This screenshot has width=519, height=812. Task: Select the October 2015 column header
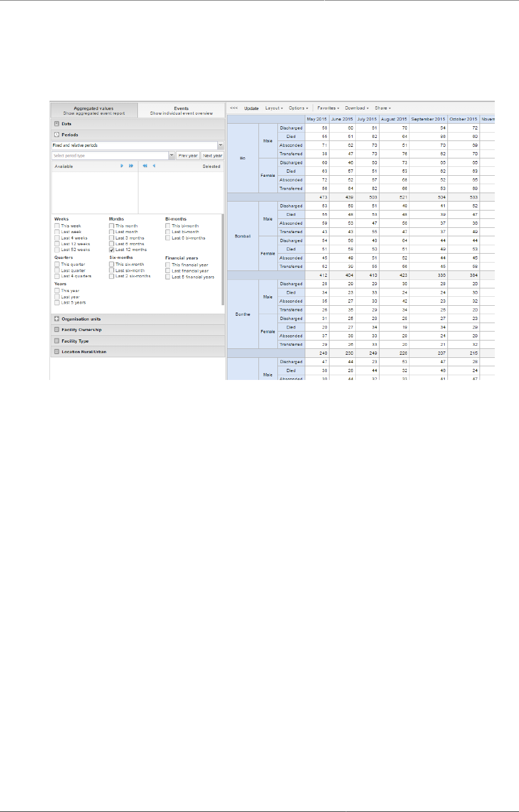(x=464, y=119)
